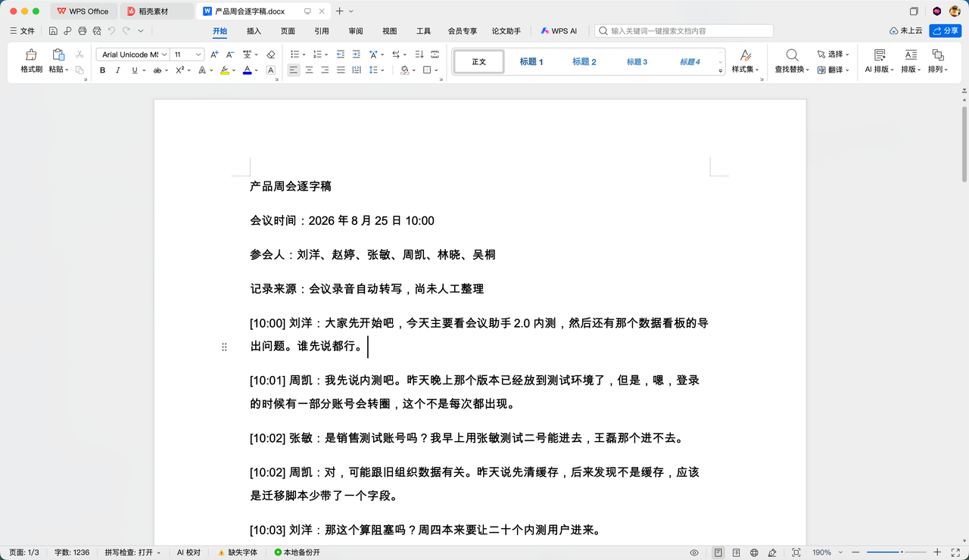Click the decrease indent icon
This screenshot has height=560, width=969.
click(341, 54)
